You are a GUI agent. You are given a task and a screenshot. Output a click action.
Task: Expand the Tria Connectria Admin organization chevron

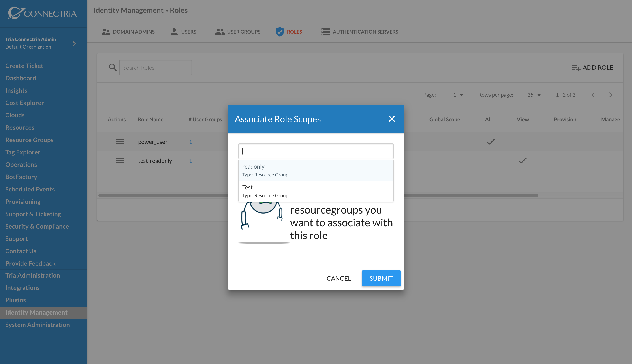click(74, 43)
